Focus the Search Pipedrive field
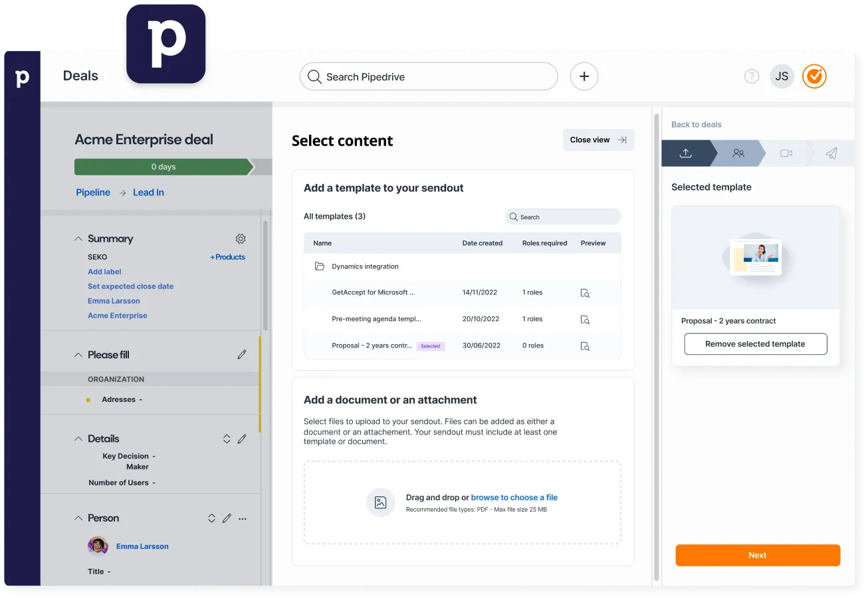This screenshot has height=598, width=868. coord(429,76)
